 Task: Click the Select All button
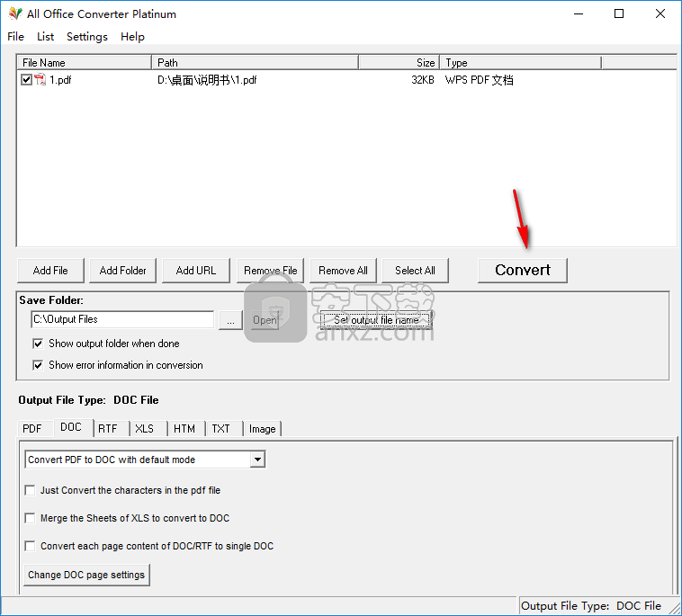point(415,271)
